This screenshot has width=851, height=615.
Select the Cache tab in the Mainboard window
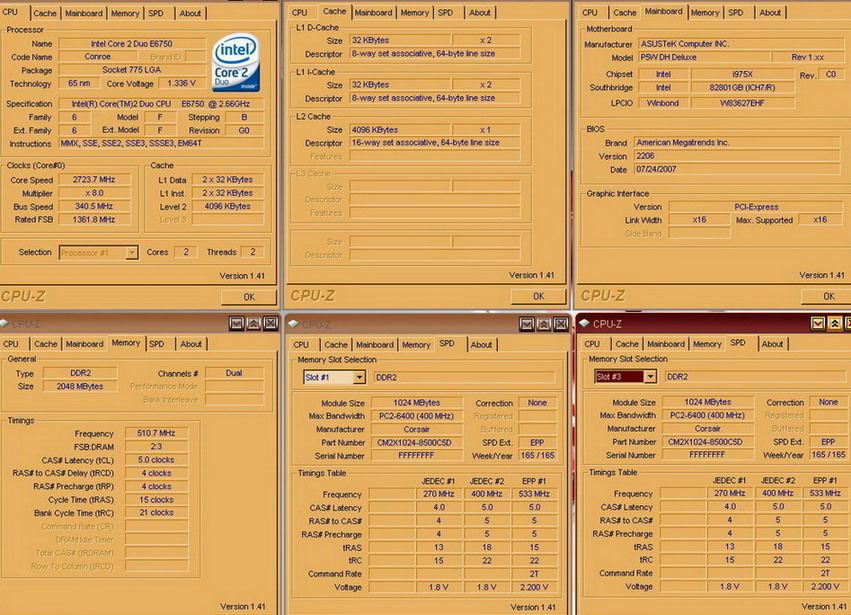click(624, 12)
